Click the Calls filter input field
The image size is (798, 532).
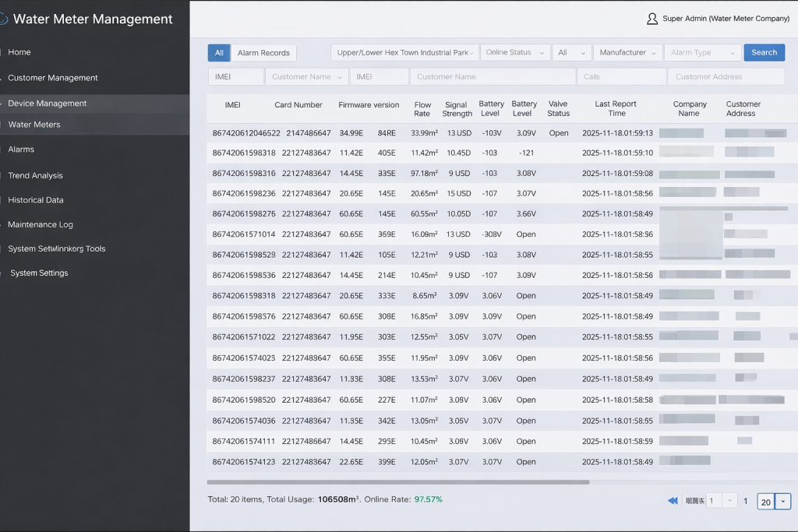coord(621,77)
